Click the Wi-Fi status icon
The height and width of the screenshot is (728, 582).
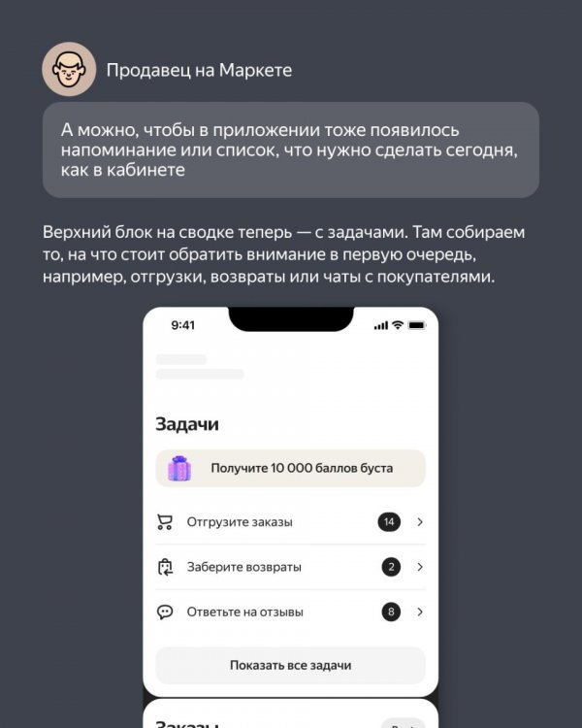pyautogui.click(x=398, y=325)
